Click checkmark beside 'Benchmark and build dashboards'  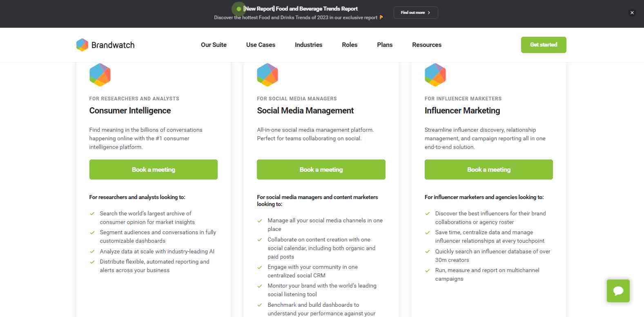[260, 305]
